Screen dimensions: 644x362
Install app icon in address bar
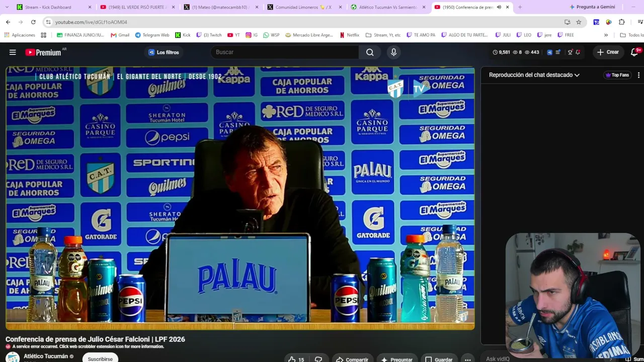[568, 22]
